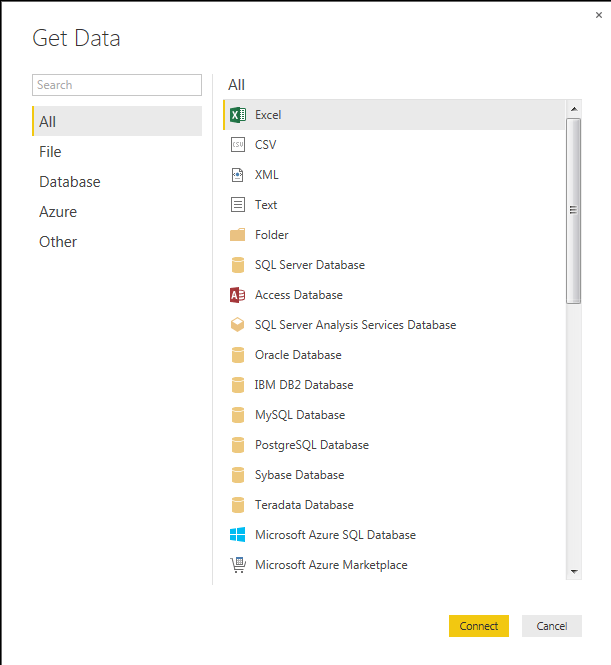The width and height of the screenshot is (611, 665).
Task: Click the Analysis Services cube icon
Action: 237,325
